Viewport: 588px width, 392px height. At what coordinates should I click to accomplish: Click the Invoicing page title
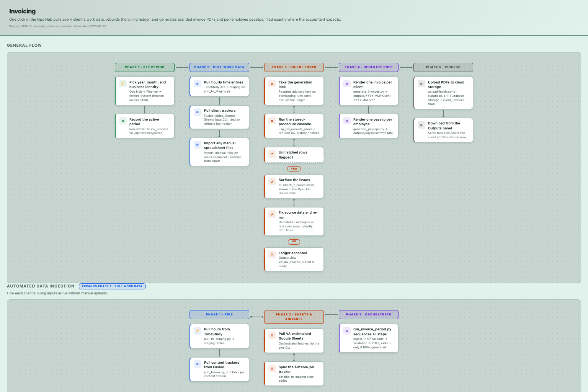pos(22,11)
